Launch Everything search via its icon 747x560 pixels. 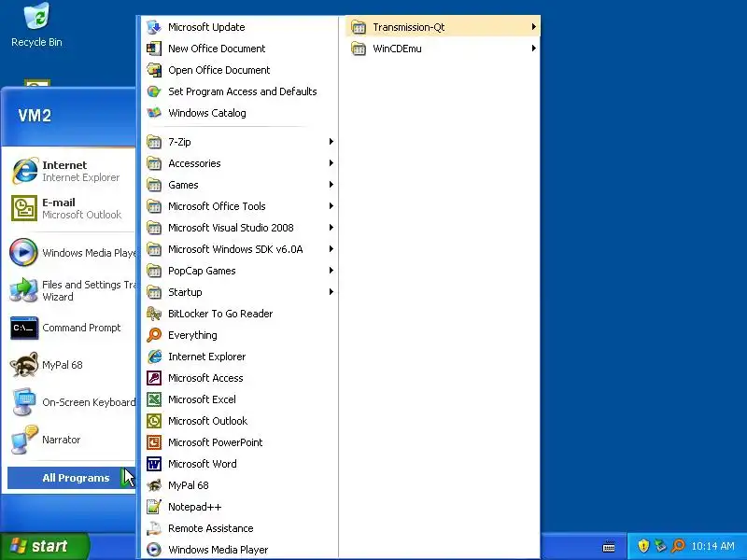click(154, 335)
